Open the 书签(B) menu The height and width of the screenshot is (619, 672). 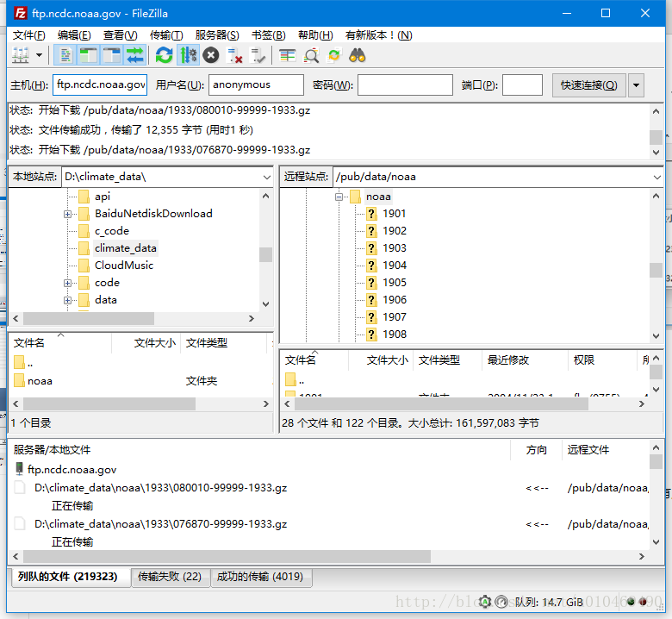tap(269, 35)
